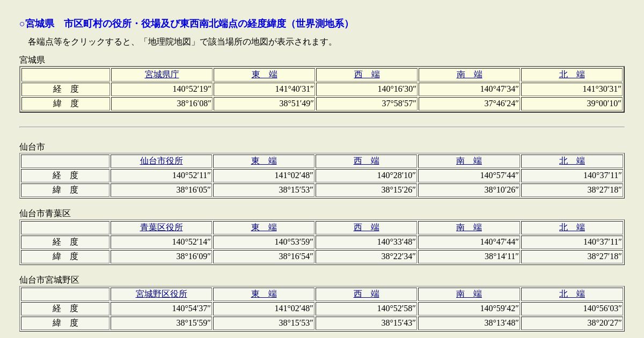Select 仙台市 west end latitude 38°15′26″
Viewport: 644px width, 338px height.
(x=398, y=190)
